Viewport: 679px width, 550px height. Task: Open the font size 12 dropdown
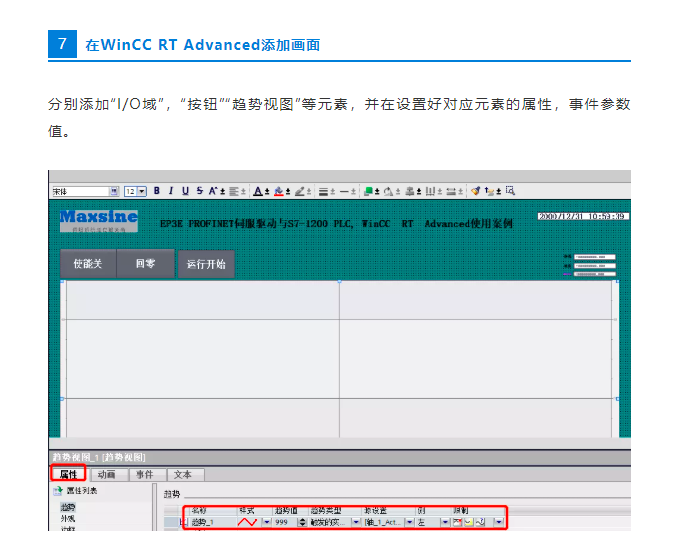coord(142,190)
